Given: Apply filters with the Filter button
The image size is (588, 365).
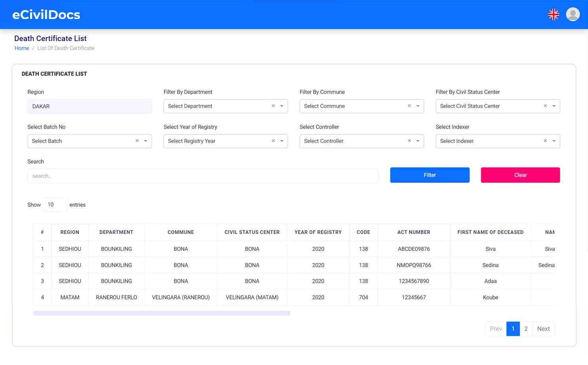Looking at the screenshot, I should (429, 175).
